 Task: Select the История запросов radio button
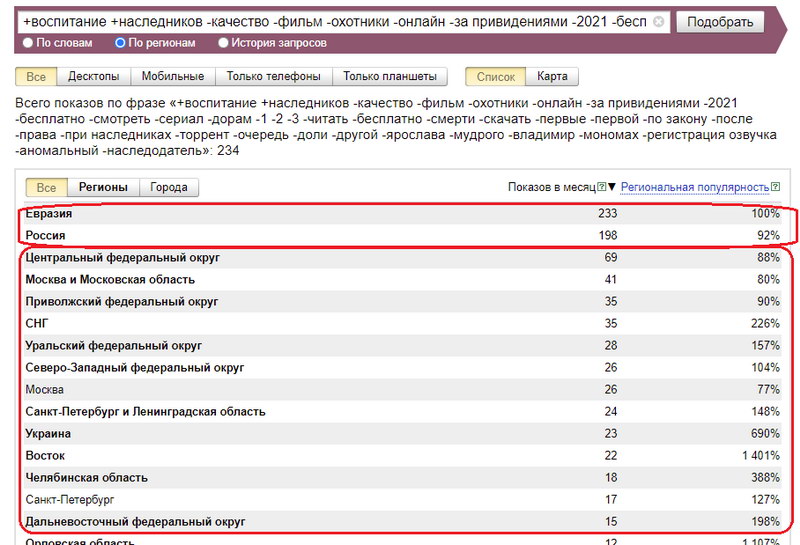pos(223,43)
